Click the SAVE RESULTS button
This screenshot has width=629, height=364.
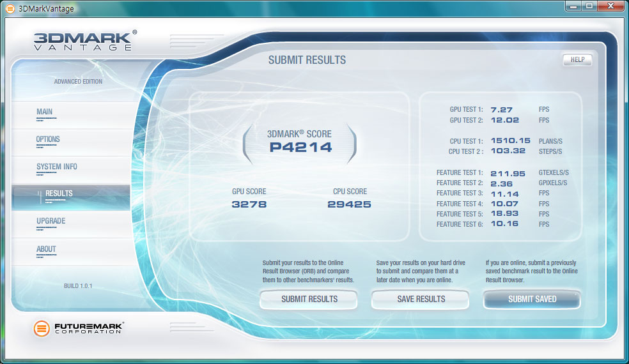[421, 299]
